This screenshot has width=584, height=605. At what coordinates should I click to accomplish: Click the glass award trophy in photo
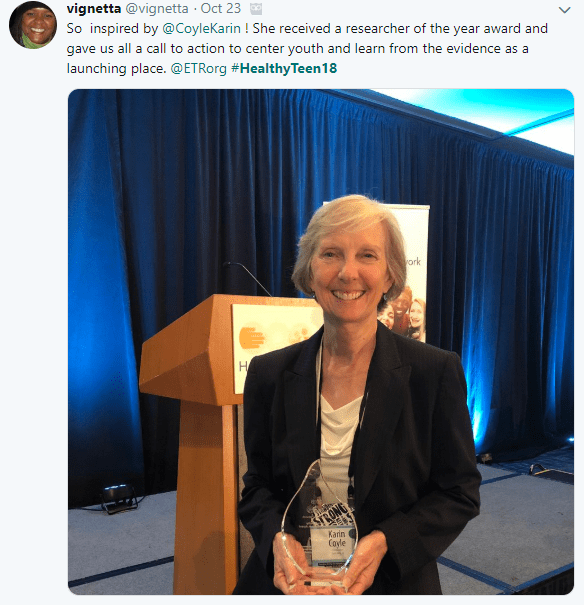(320, 525)
